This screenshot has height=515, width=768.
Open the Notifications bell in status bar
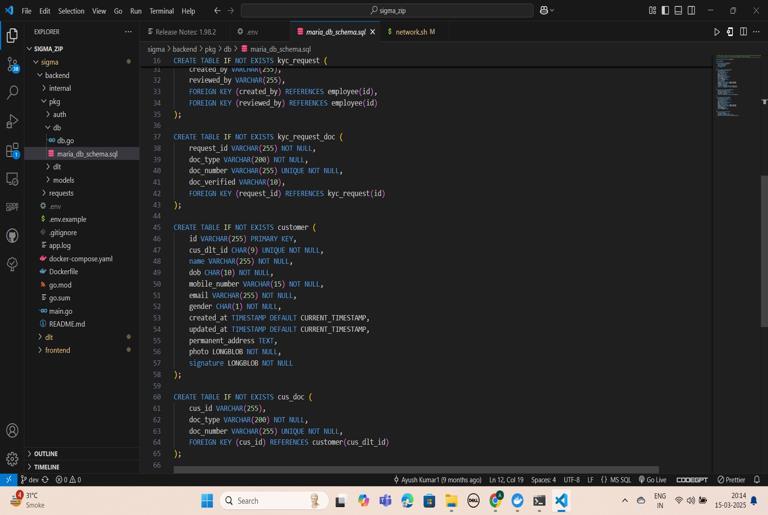(x=757, y=480)
